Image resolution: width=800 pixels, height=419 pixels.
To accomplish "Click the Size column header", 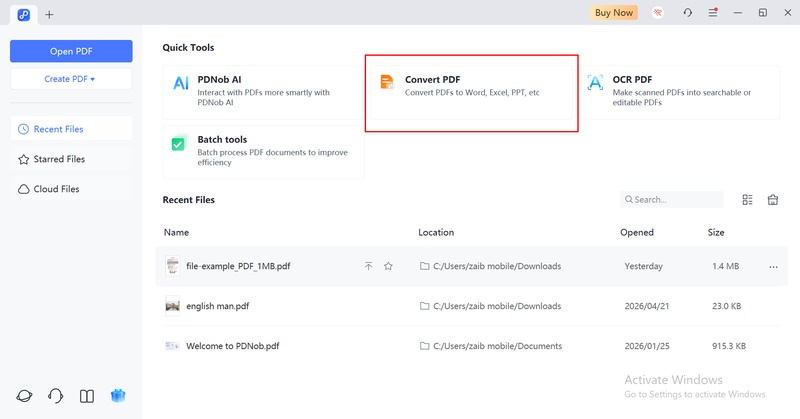I will click(716, 232).
